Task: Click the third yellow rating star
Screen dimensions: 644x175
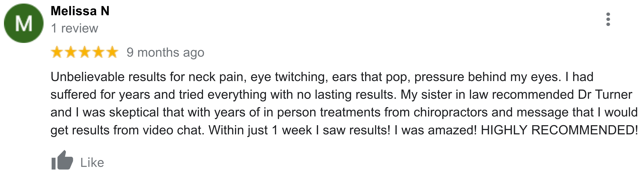Action: tap(84, 52)
